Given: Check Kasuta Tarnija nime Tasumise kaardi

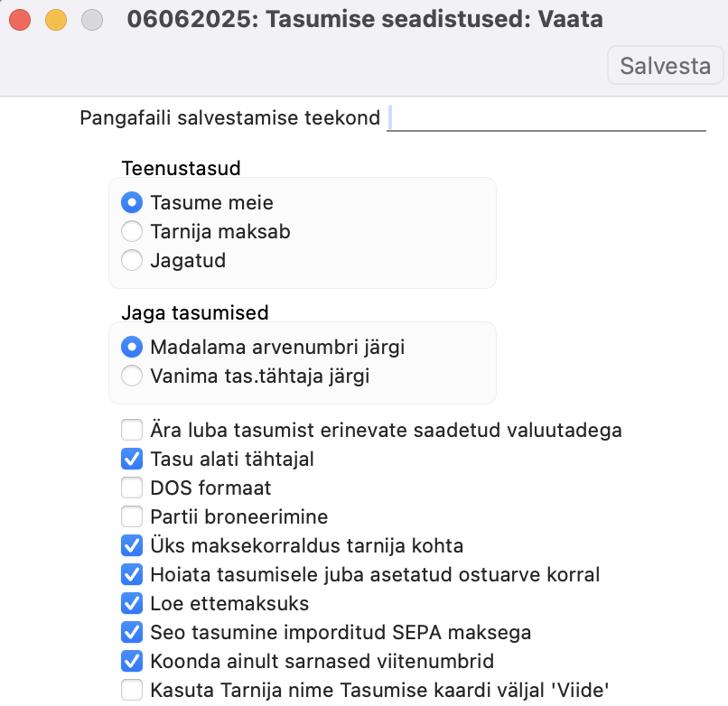Looking at the screenshot, I should (132, 691).
